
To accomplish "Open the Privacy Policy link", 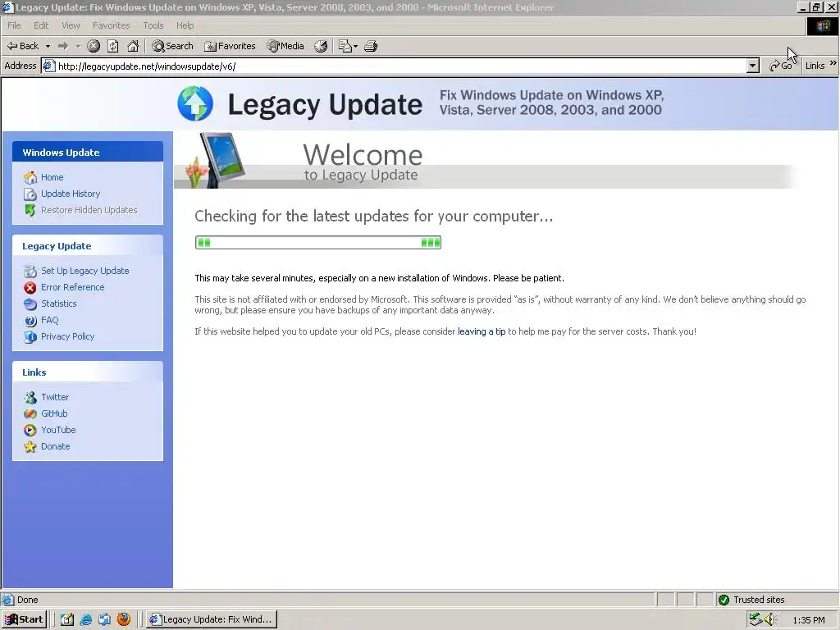I will click(67, 336).
